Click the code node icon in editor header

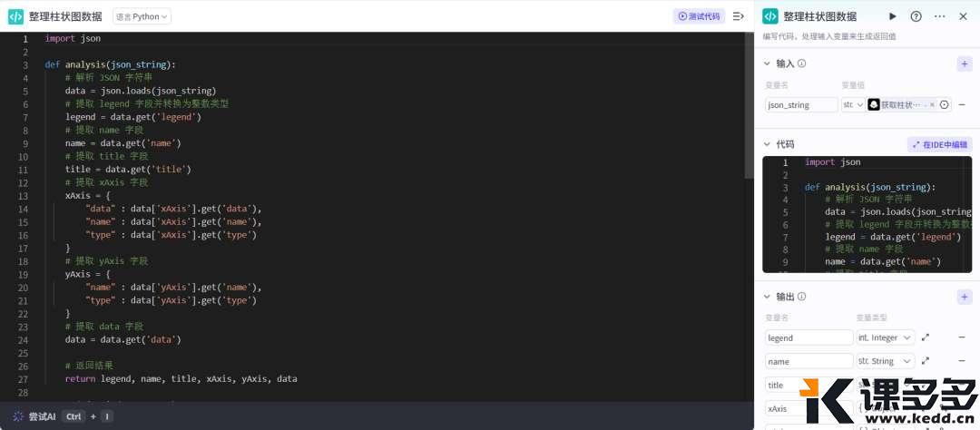(15, 17)
